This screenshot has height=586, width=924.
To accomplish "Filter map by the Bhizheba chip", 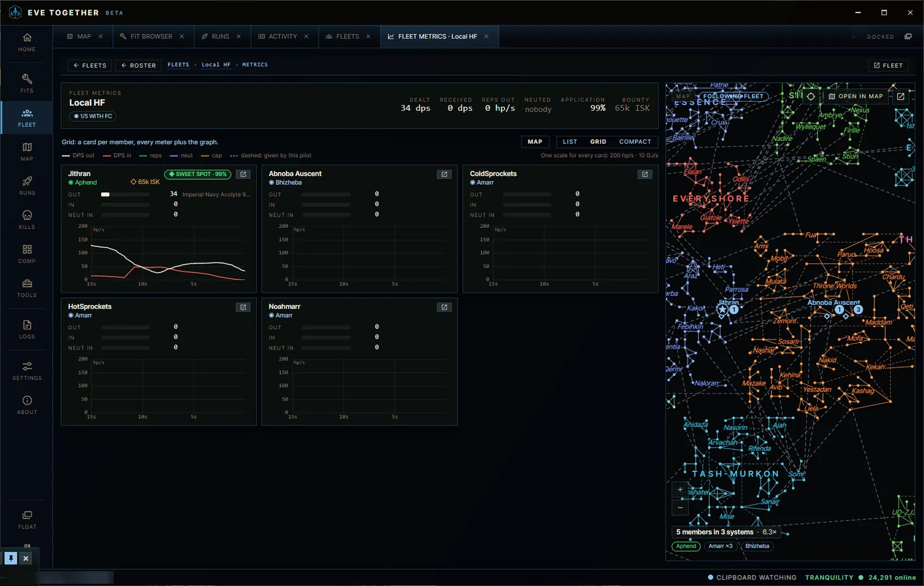I will (x=757, y=546).
